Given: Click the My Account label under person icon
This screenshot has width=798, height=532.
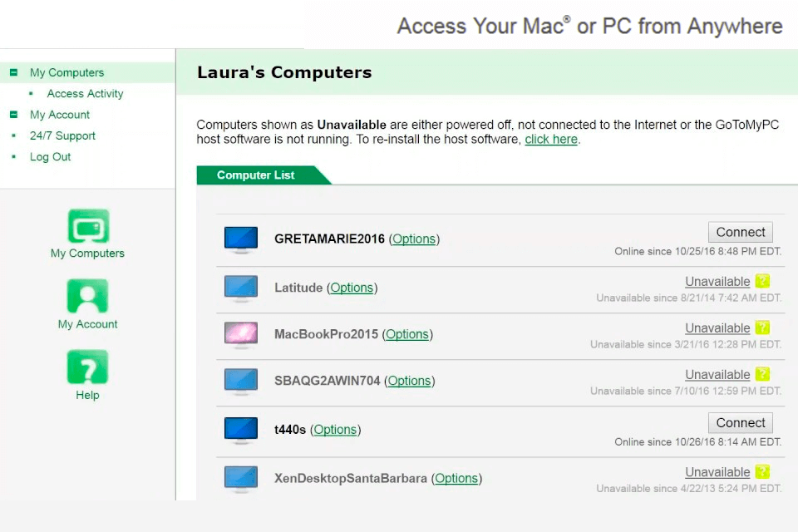Looking at the screenshot, I should click(87, 324).
